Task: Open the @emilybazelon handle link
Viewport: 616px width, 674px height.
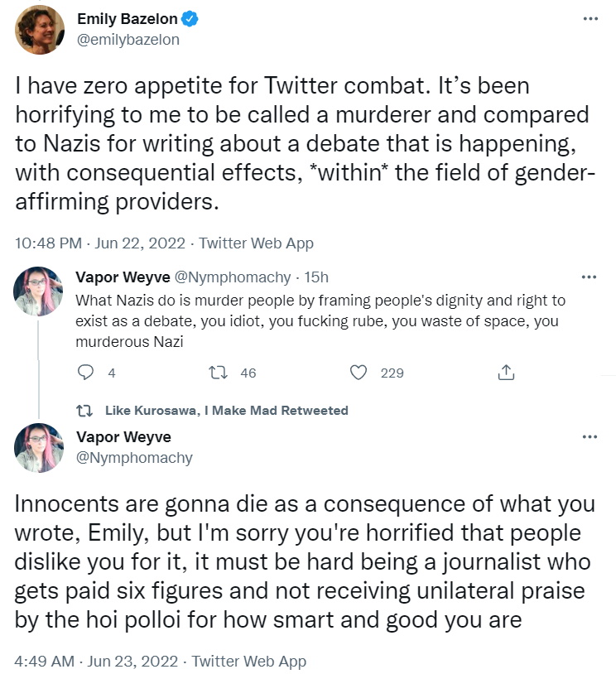Action: 128,40
